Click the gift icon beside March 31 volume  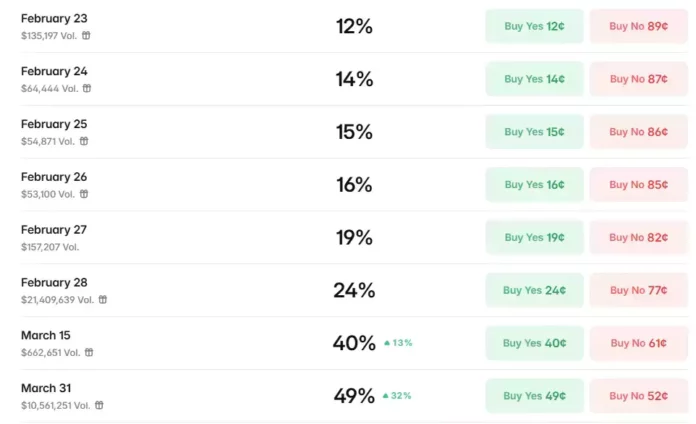click(x=98, y=405)
